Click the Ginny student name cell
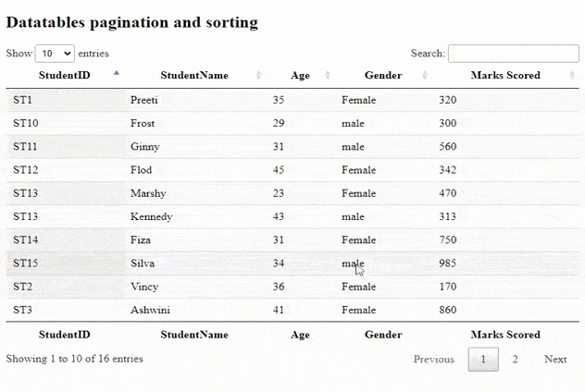Viewport: 585px width, 392px height. pos(145,146)
